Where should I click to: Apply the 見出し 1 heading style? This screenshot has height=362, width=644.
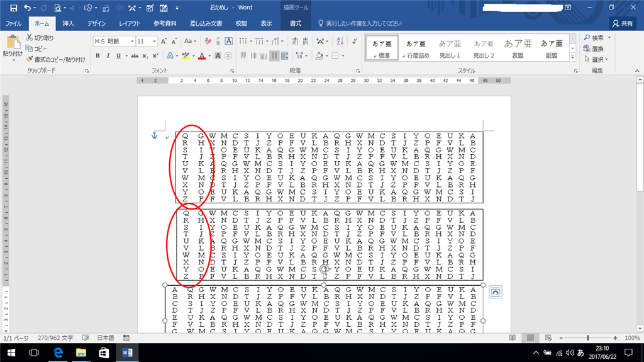[x=450, y=48]
